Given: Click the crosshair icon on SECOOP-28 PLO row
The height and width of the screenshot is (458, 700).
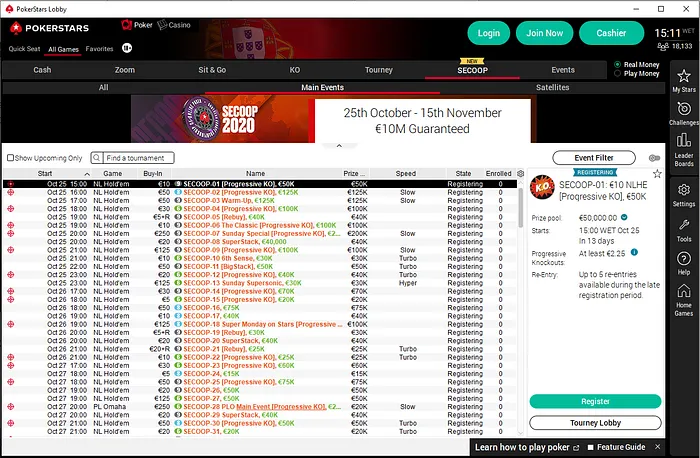Looking at the screenshot, I should 11,407.
